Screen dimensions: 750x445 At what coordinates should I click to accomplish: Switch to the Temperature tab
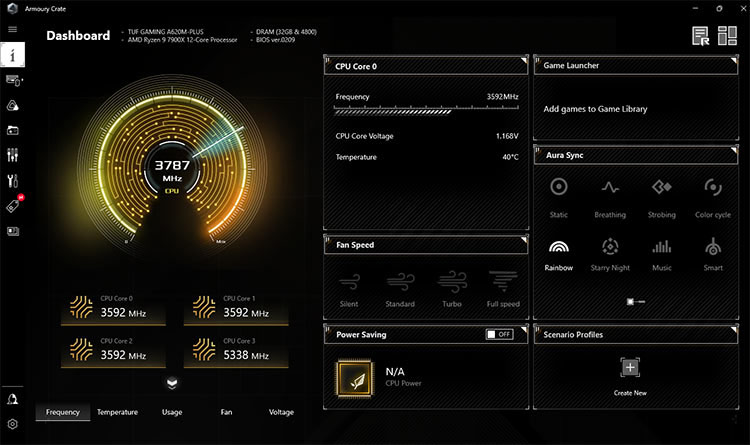(x=117, y=412)
